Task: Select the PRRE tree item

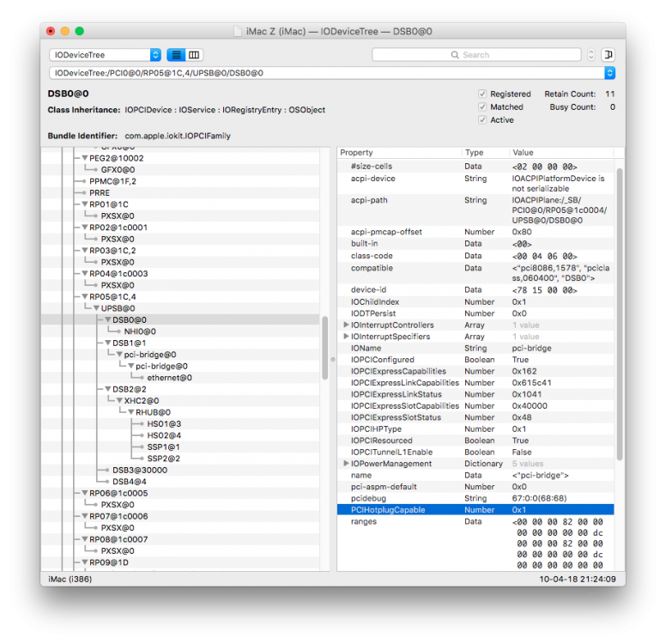Action: pyautogui.click(x=100, y=193)
